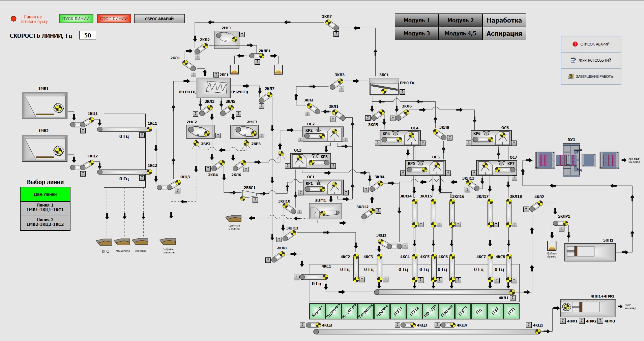Open the СПИСОК АВАРИЙ menu item

pos(591,44)
